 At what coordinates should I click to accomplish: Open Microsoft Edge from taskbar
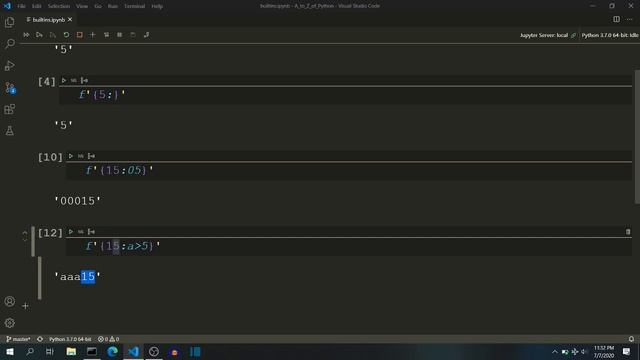[113, 352]
